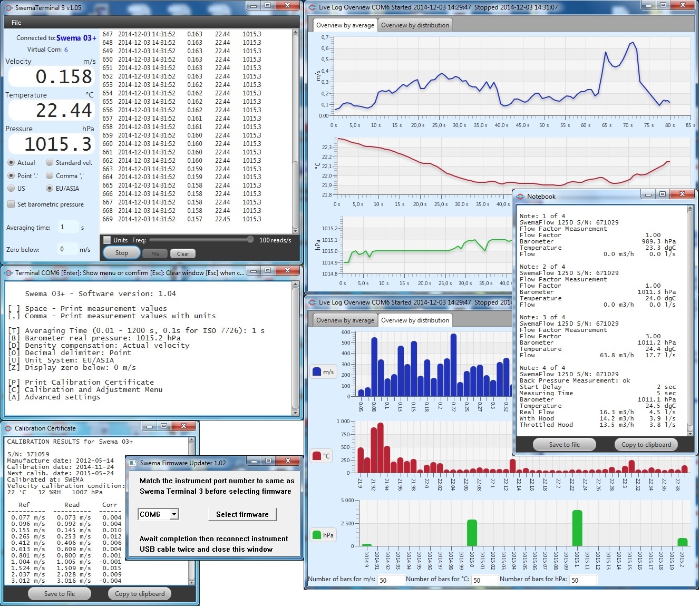
Task: Click the Select firmware button
Action: (242, 514)
